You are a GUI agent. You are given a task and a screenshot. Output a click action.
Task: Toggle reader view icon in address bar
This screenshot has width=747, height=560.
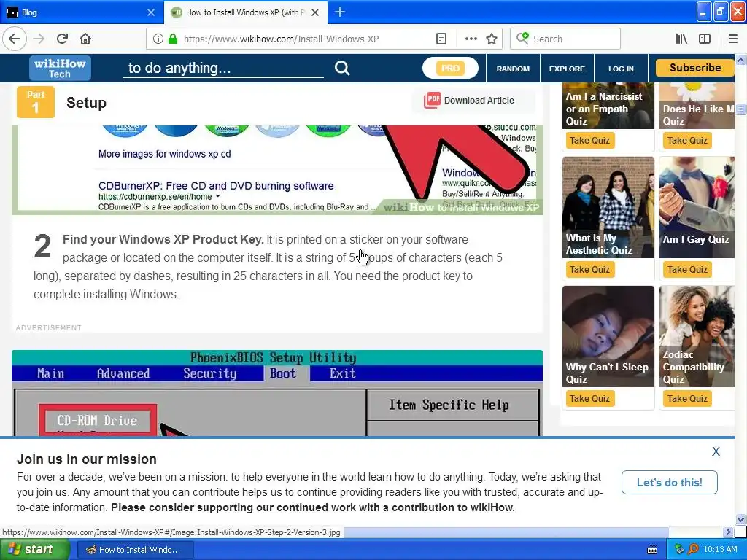[441, 39]
